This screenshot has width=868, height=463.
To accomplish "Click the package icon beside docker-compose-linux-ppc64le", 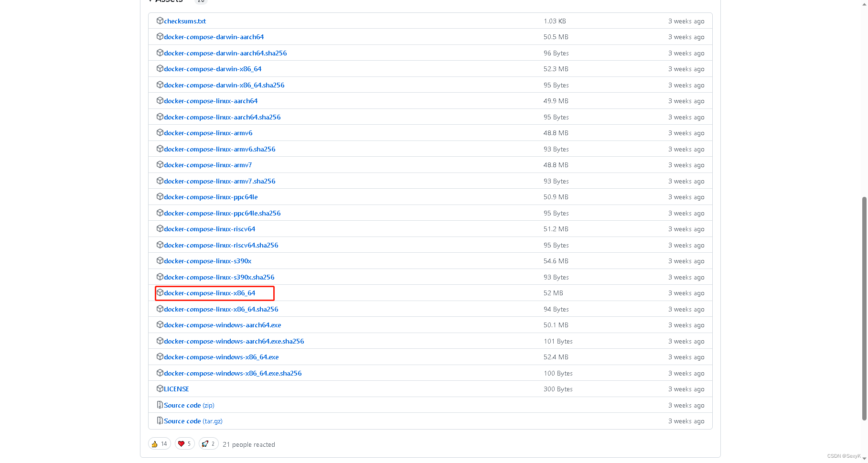I will click(160, 196).
